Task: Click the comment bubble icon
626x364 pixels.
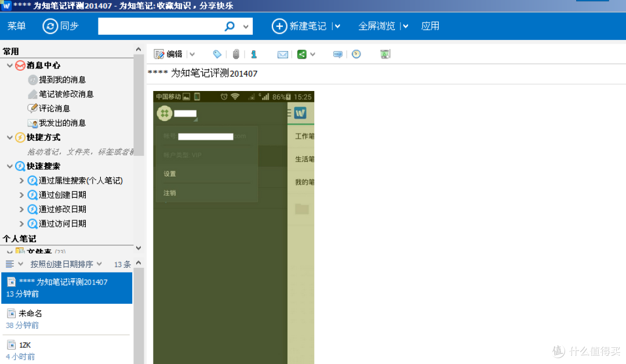Action: pyautogui.click(x=338, y=54)
